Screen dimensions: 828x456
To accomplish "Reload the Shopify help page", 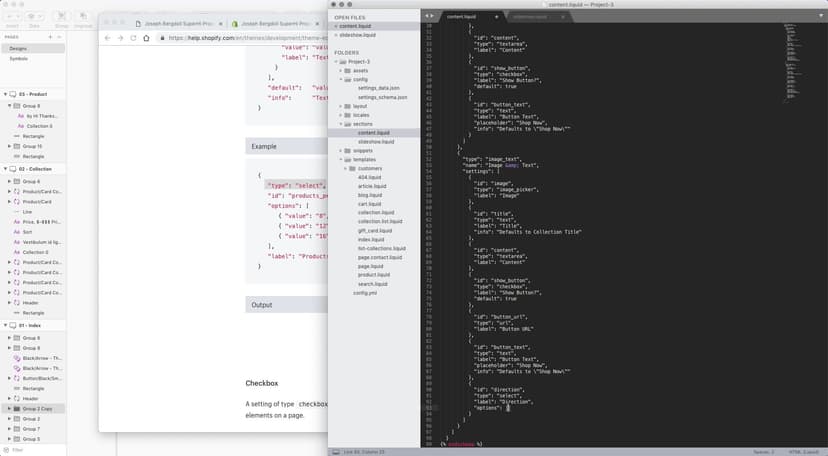I will tap(133, 38).
